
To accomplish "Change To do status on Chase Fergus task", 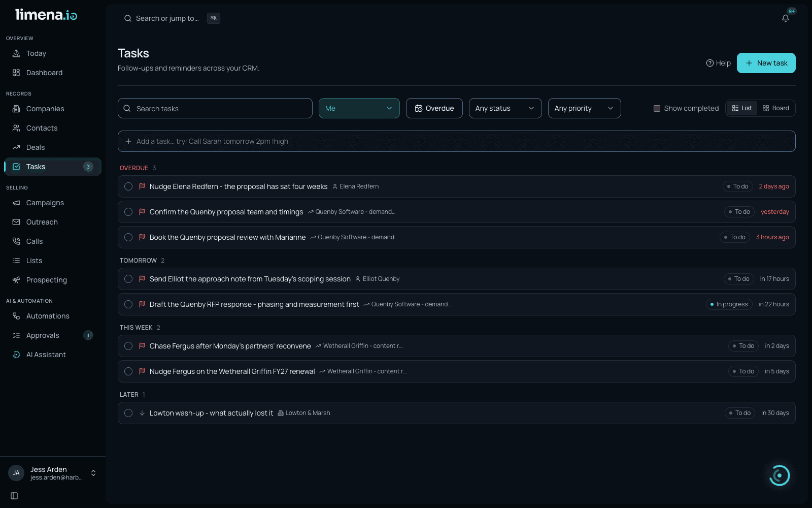I will pos(743,346).
